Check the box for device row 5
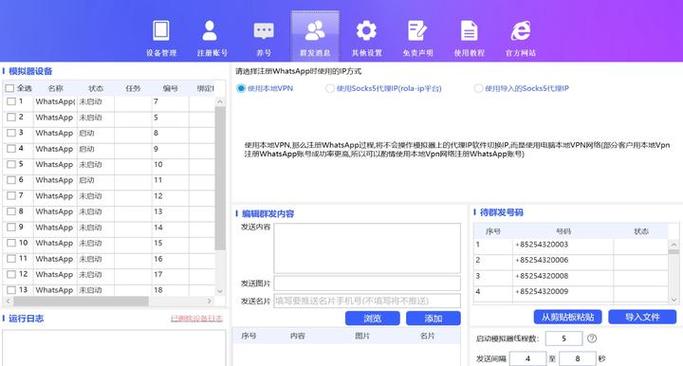The height and width of the screenshot is (366, 683). pyautogui.click(x=11, y=164)
